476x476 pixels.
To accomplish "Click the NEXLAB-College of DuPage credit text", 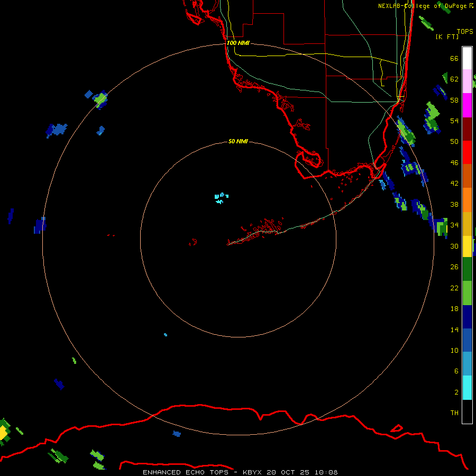I will tap(426, 6).
